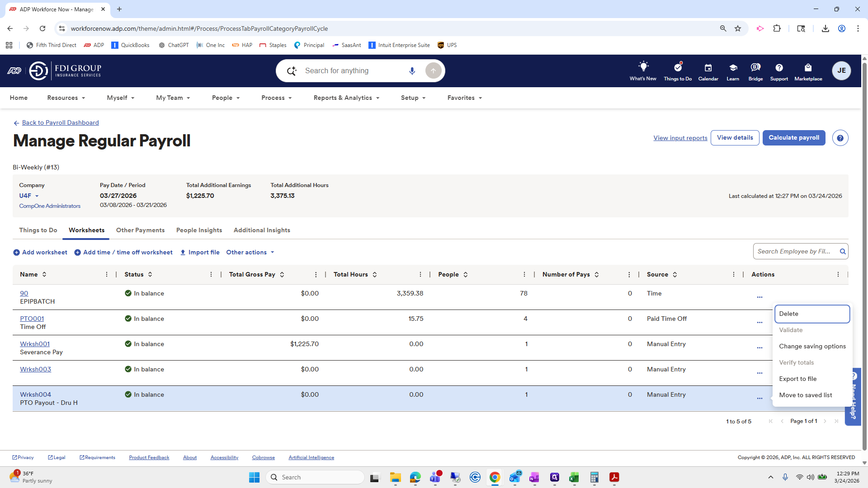Open the PTO001 worksheet link
868x488 pixels.
click(x=32, y=319)
